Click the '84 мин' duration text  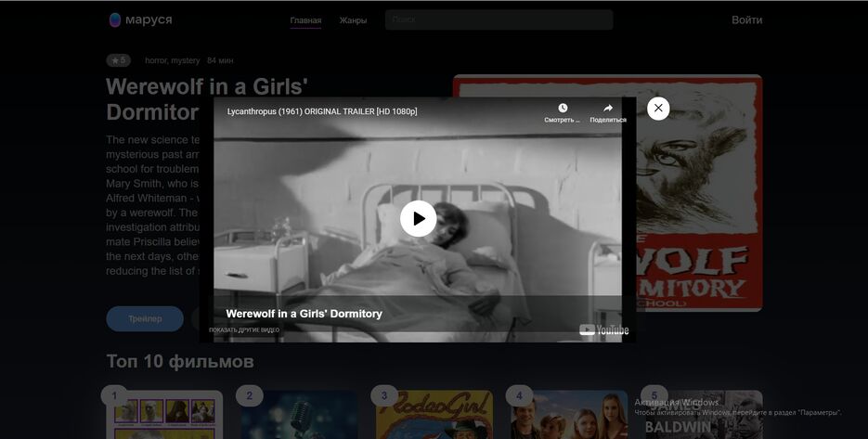click(x=220, y=60)
